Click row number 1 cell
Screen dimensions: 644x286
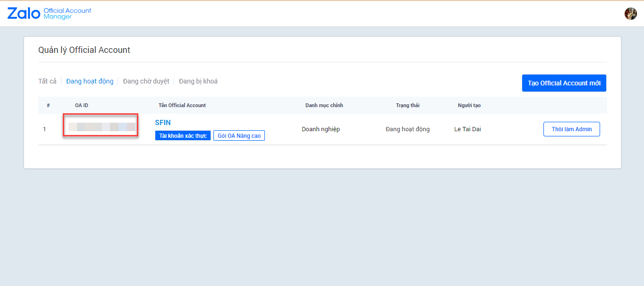(44, 129)
